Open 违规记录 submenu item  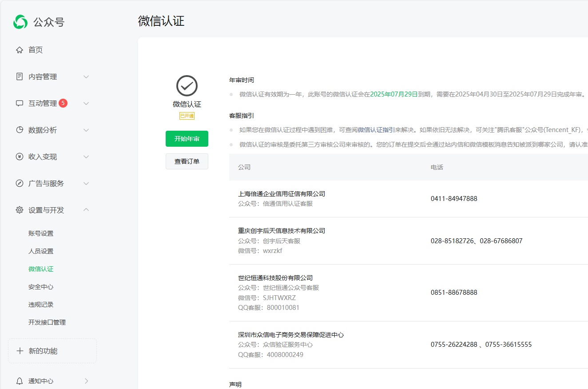pyautogui.click(x=41, y=305)
